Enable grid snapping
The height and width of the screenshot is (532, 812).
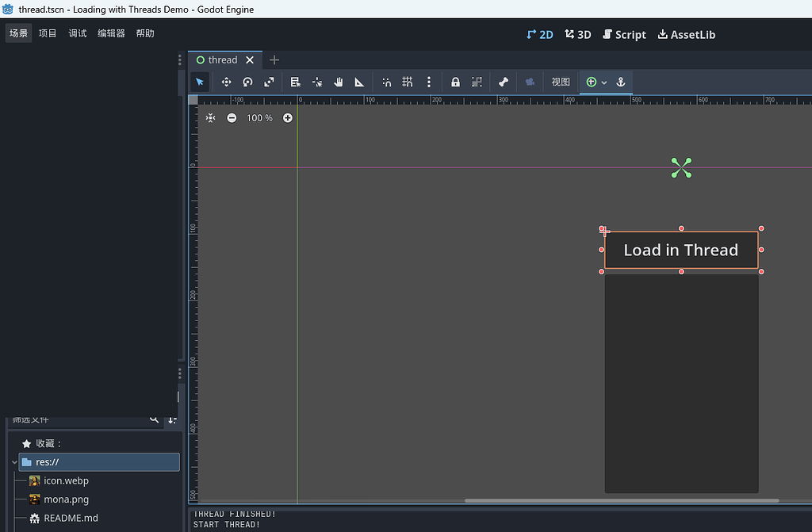pyautogui.click(x=407, y=82)
